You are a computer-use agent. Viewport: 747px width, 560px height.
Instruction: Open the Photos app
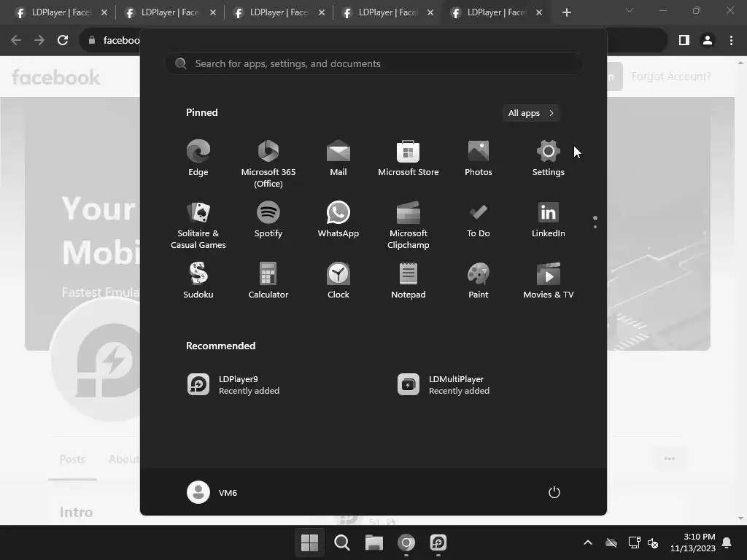pyautogui.click(x=479, y=158)
